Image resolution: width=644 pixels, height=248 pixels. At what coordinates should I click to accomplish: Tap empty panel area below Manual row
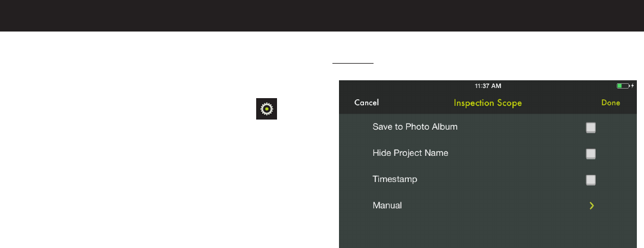point(487,233)
